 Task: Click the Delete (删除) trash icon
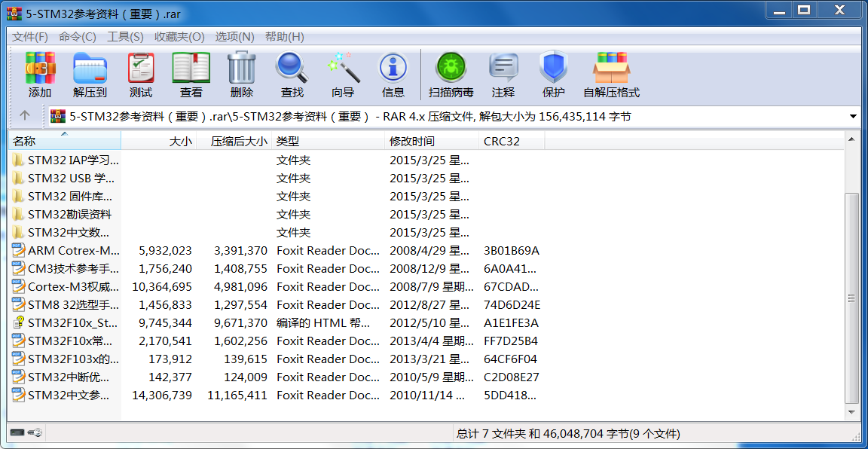click(241, 68)
